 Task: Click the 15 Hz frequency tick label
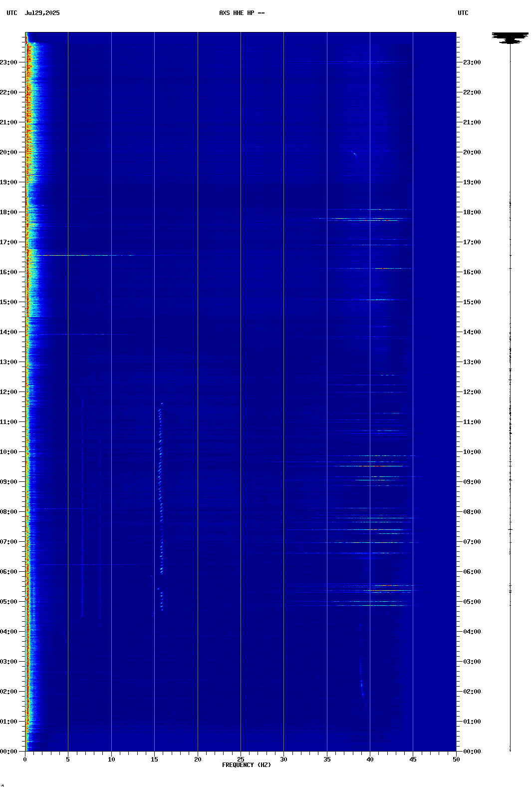coord(154,760)
